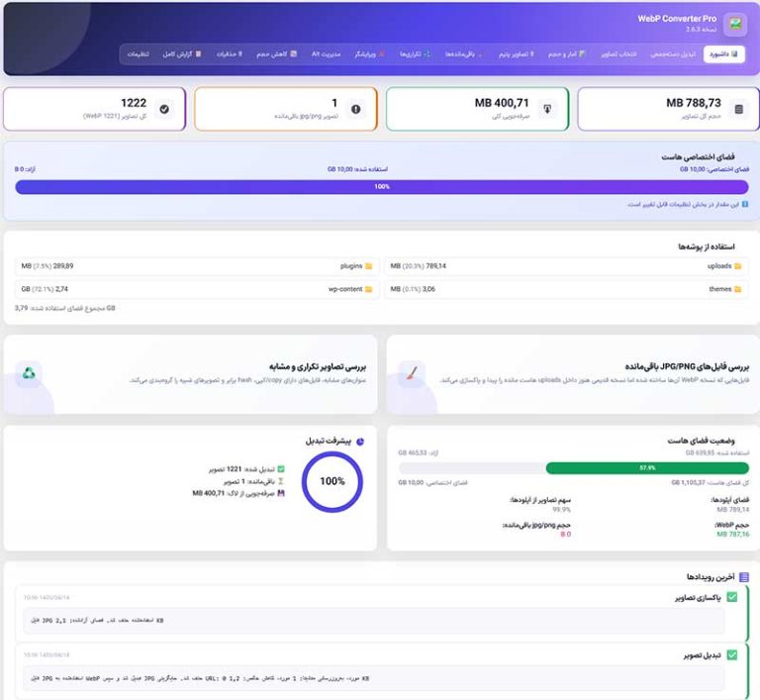Click the list icon next to آخرین رویدادها
The image size is (760, 700).
point(744,577)
